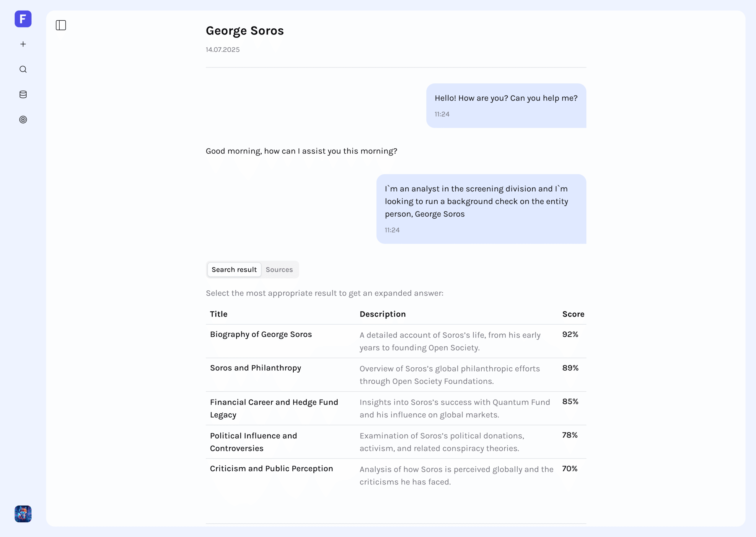
Task: Select Biography of George Soros result
Action: [261, 334]
